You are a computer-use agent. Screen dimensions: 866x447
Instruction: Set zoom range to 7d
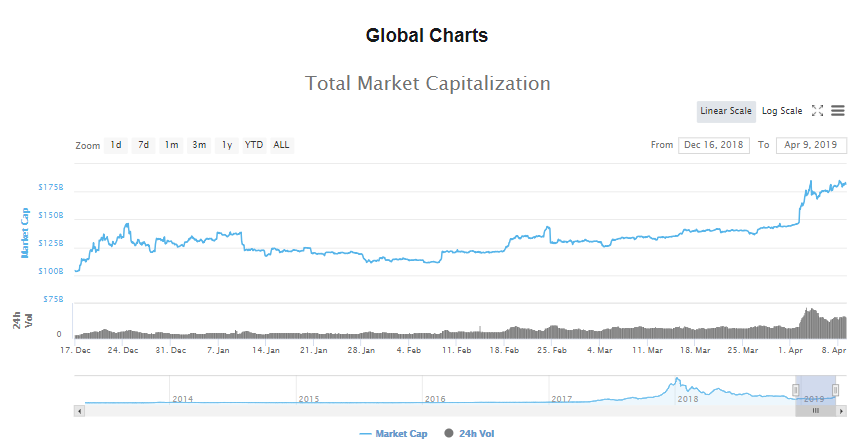click(x=144, y=145)
